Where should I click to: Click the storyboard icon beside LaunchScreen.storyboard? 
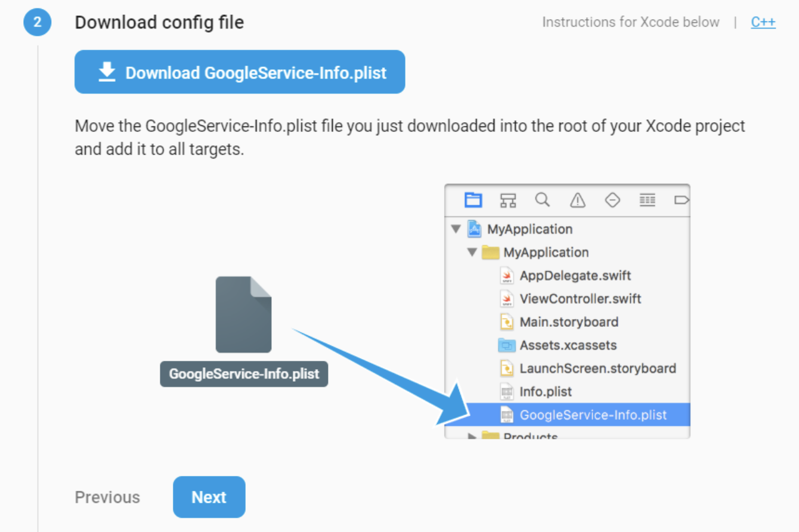point(507,369)
